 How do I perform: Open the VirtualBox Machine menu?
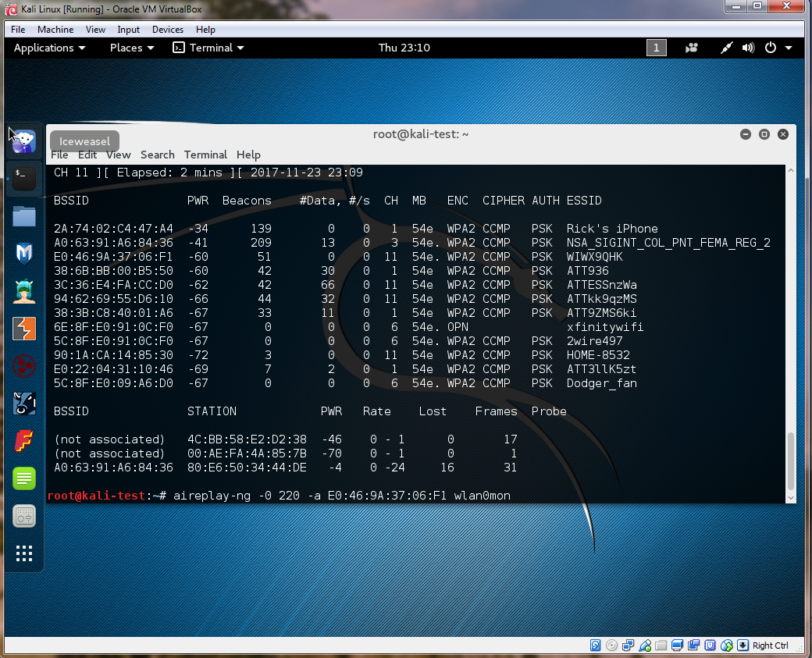pos(55,30)
